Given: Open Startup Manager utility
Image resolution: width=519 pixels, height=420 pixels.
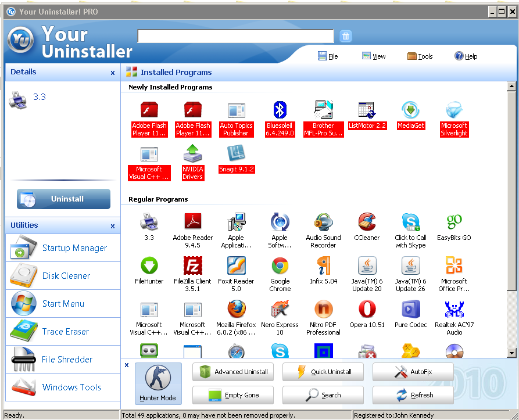Looking at the screenshot, I should tap(63, 248).
